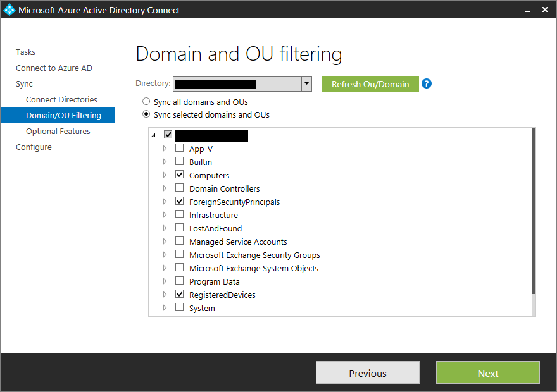The image size is (557, 392).
Task: Check Microsoft Exchange System Objects checkbox
Action: (x=179, y=267)
